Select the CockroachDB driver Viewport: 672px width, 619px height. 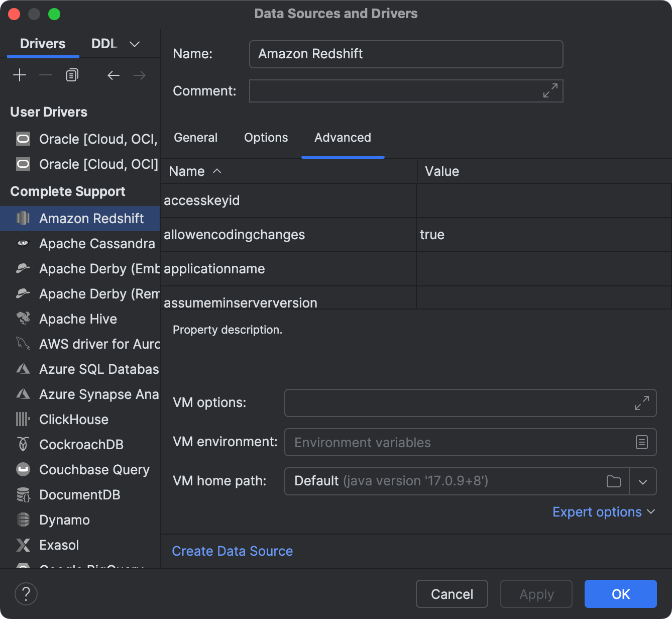80,444
